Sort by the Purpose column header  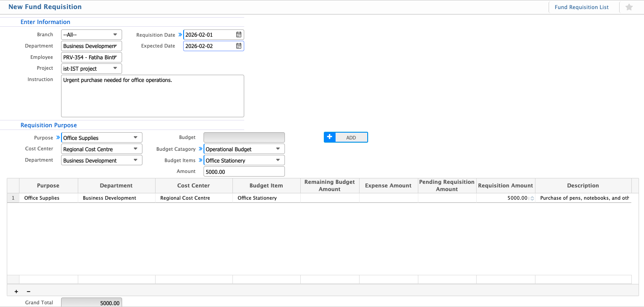click(48, 186)
